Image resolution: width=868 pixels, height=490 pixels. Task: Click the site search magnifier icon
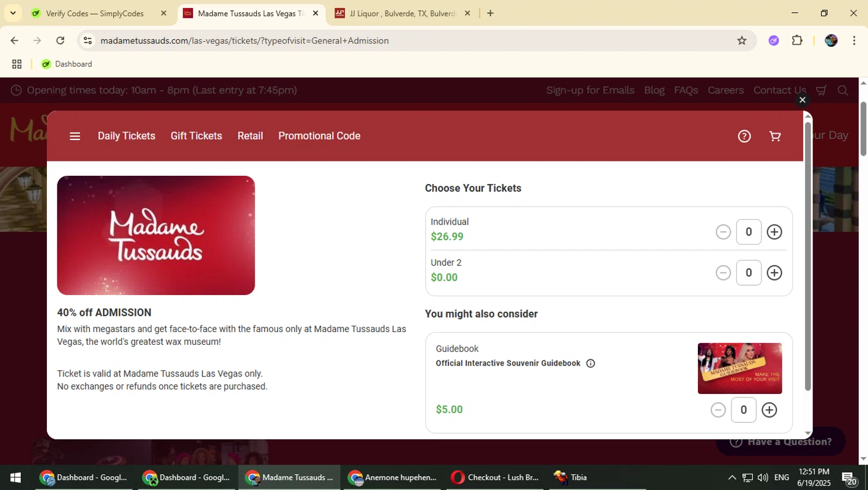click(x=843, y=90)
